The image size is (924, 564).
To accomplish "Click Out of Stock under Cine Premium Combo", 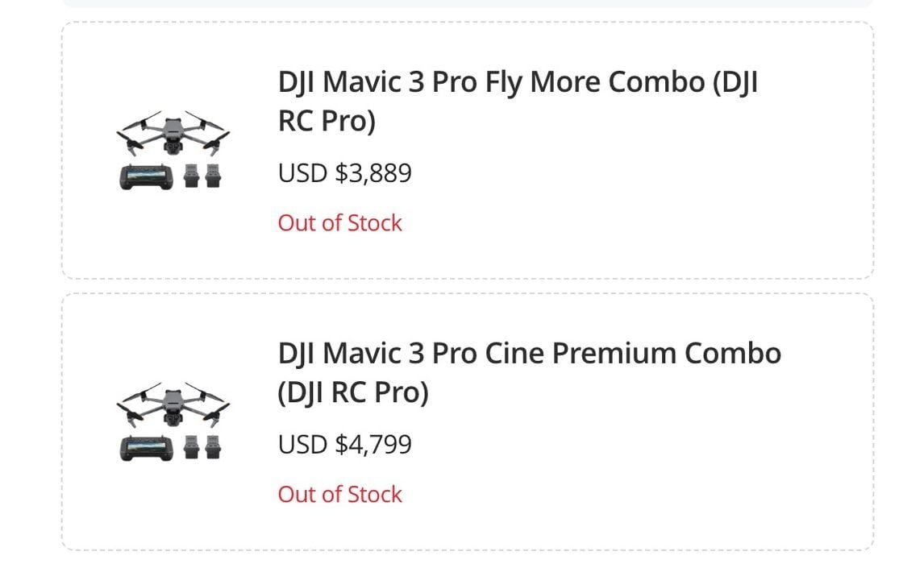I will 339,495.
